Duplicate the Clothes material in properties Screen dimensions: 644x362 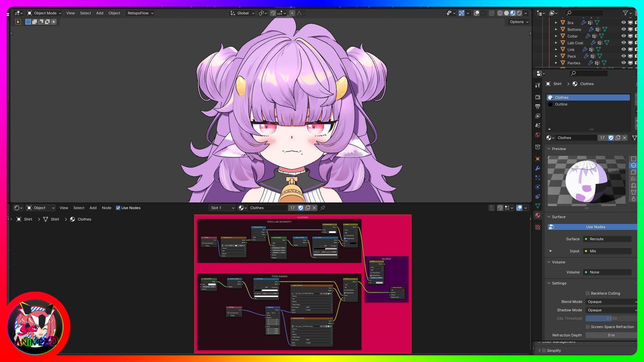(618, 138)
